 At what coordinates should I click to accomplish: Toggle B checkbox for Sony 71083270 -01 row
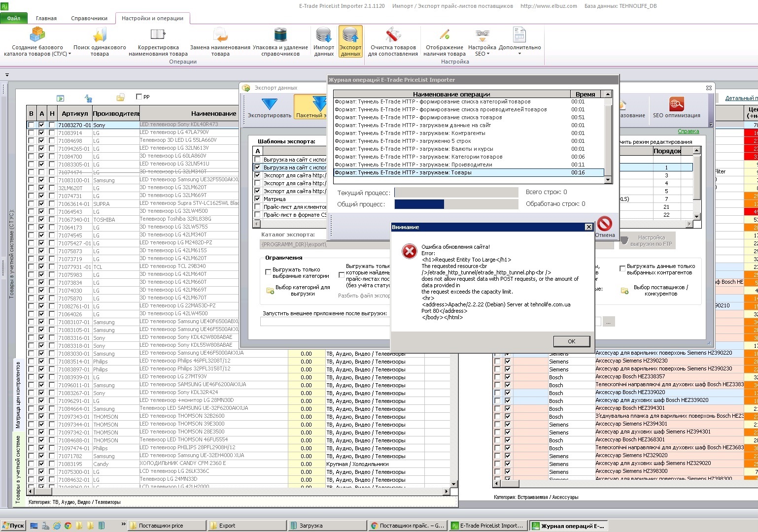32,125
